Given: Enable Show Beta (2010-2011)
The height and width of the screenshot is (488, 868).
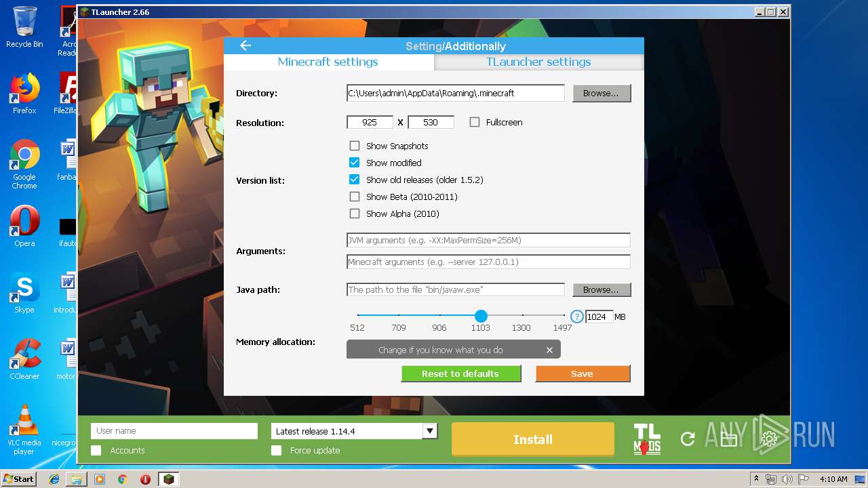Looking at the screenshot, I should [x=355, y=197].
